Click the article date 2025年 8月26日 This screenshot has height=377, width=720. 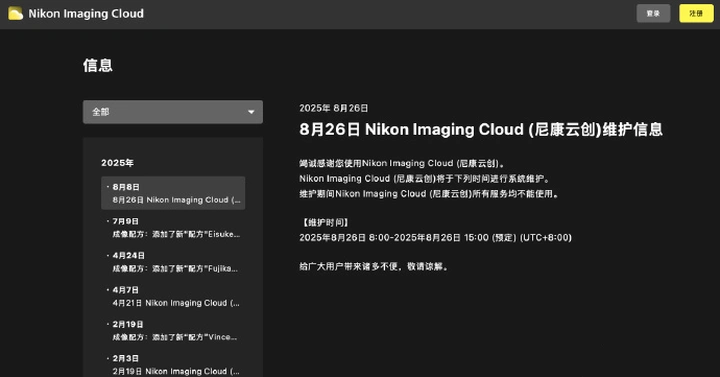tap(334, 108)
